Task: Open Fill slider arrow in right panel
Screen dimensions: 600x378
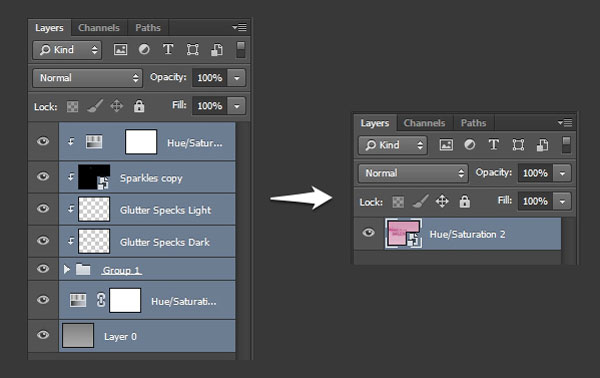Action: (x=562, y=201)
